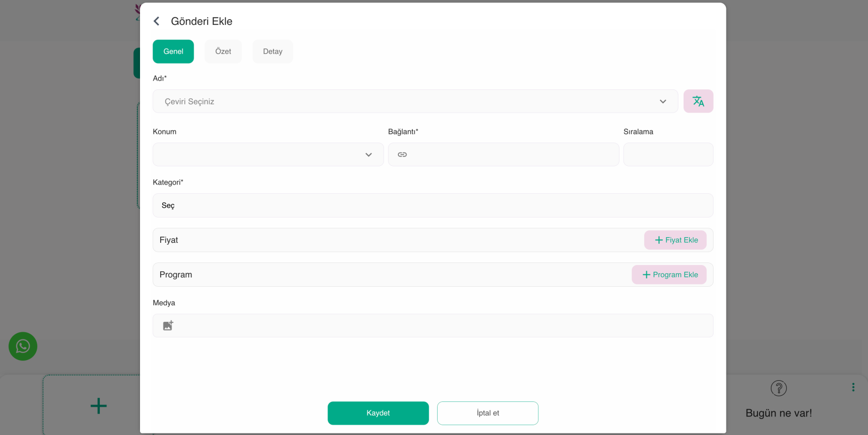Click the Fiyat Ekle button
The width and height of the screenshot is (868, 435).
675,240
